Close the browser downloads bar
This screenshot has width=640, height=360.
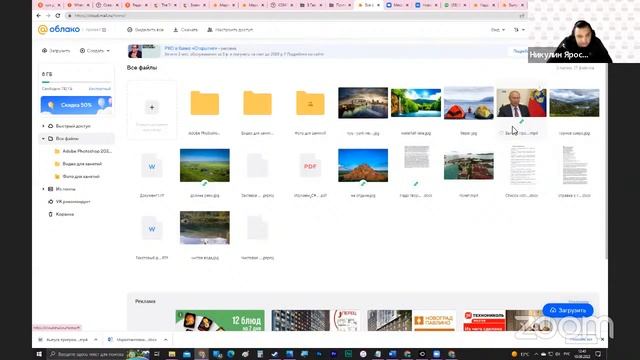click(x=602, y=340)
